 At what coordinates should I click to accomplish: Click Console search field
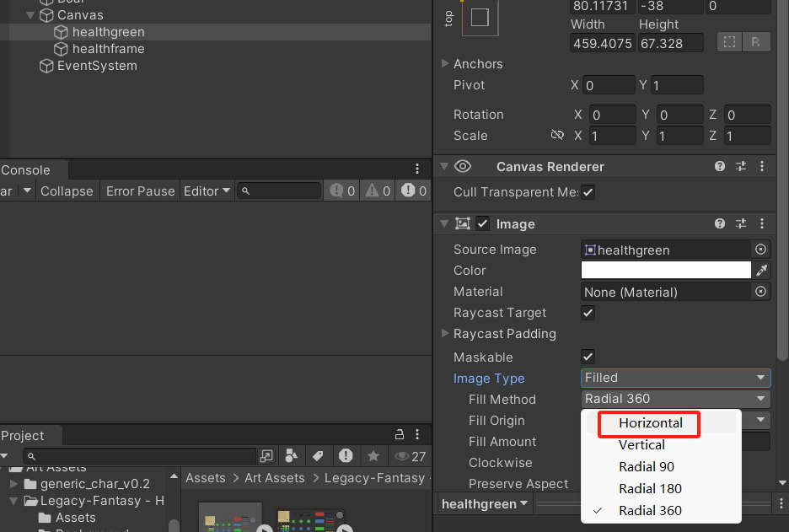(x=279, y=191)
